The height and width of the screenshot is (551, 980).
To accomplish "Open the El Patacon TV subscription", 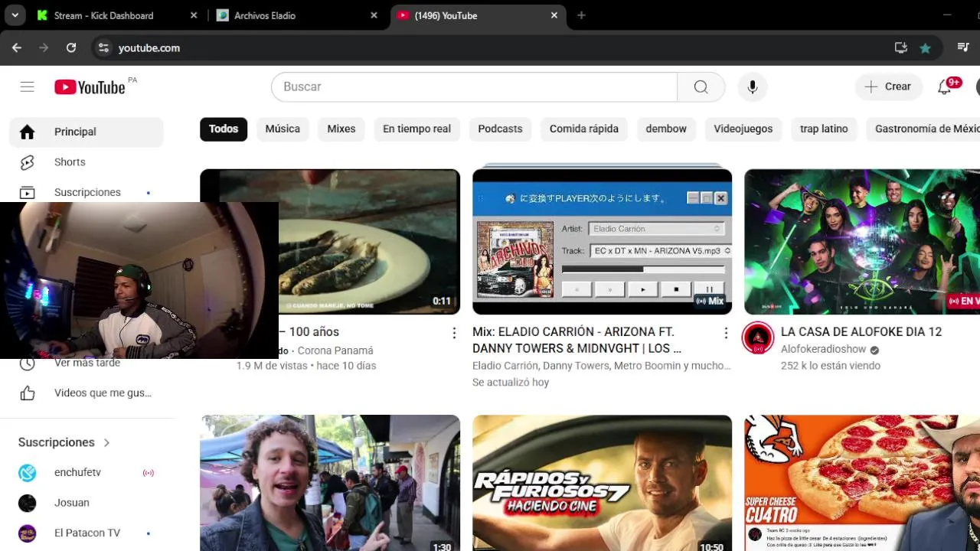I will click(x=87, y=533).
